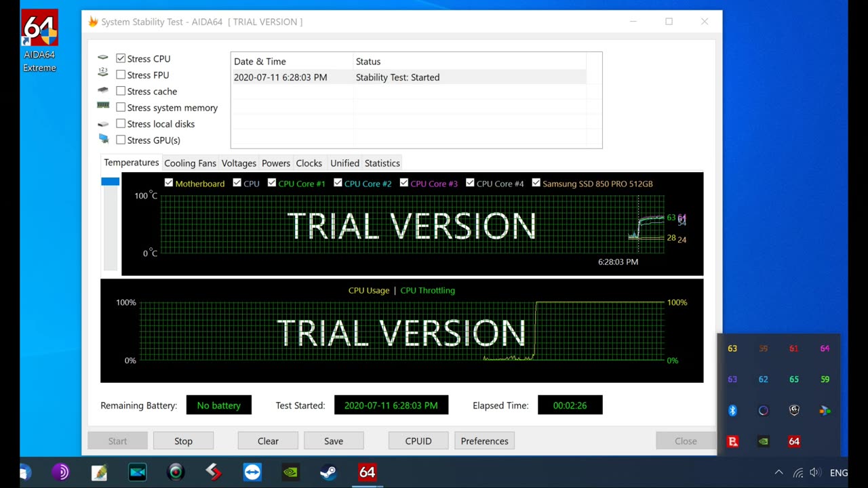This screenshot has width=868, height=488.
Task: Open the CPUID panel
Action: point(418,441)
